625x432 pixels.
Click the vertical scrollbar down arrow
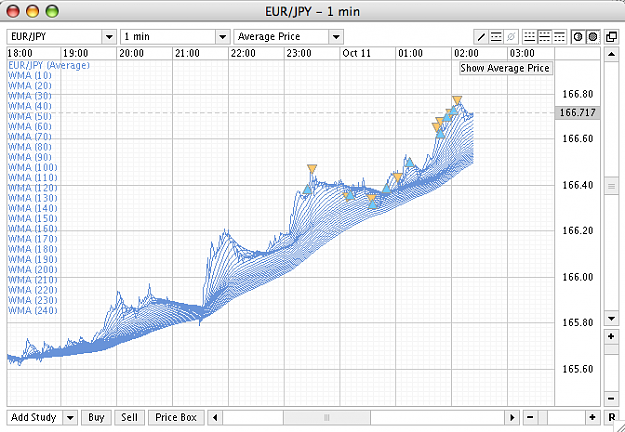click(x=611, y=319)
